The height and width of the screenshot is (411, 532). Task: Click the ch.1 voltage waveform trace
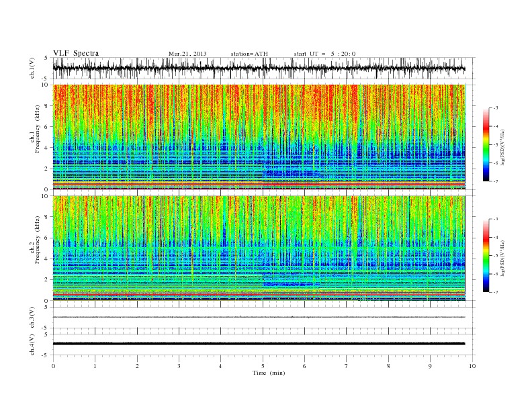(259, 68)
